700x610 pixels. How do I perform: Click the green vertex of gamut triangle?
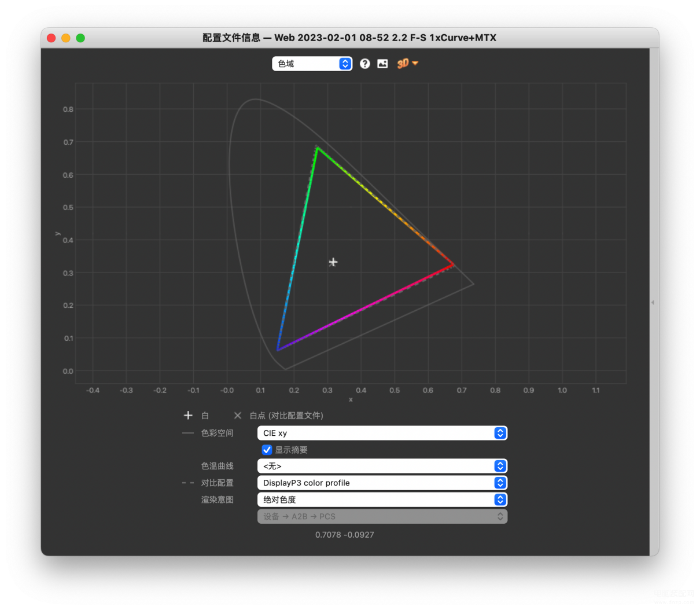point(316,148)
